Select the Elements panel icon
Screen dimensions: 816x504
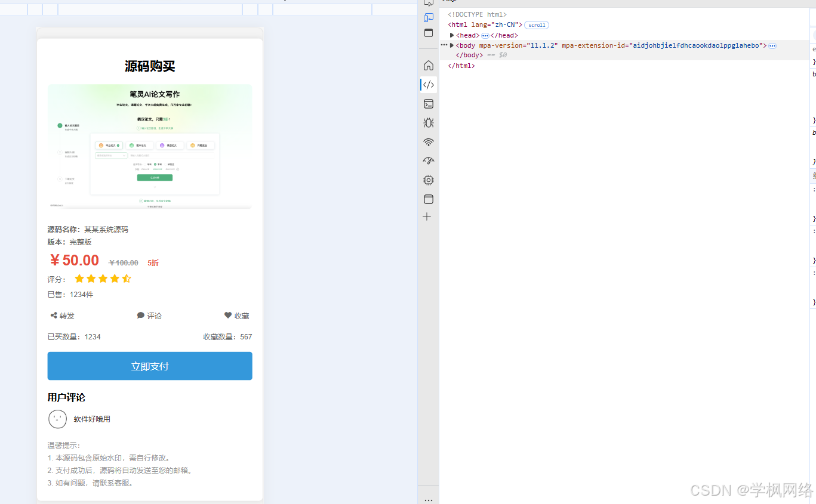pos(429,85)
